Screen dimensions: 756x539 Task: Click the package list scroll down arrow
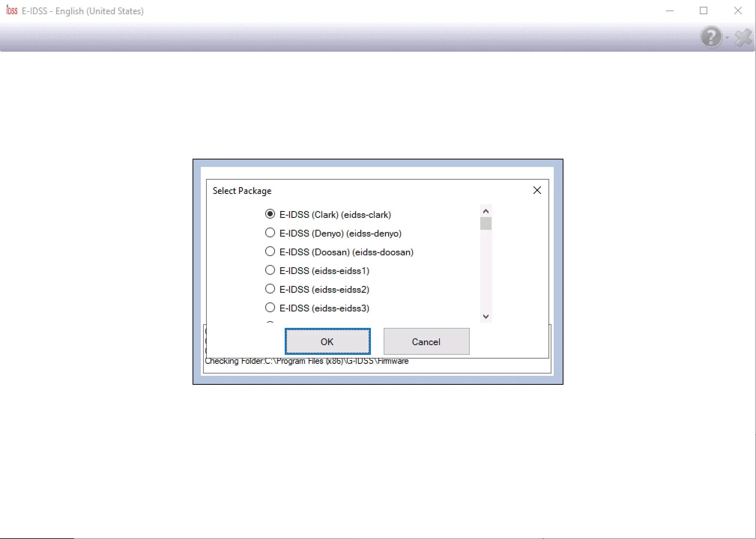(486, 316)
